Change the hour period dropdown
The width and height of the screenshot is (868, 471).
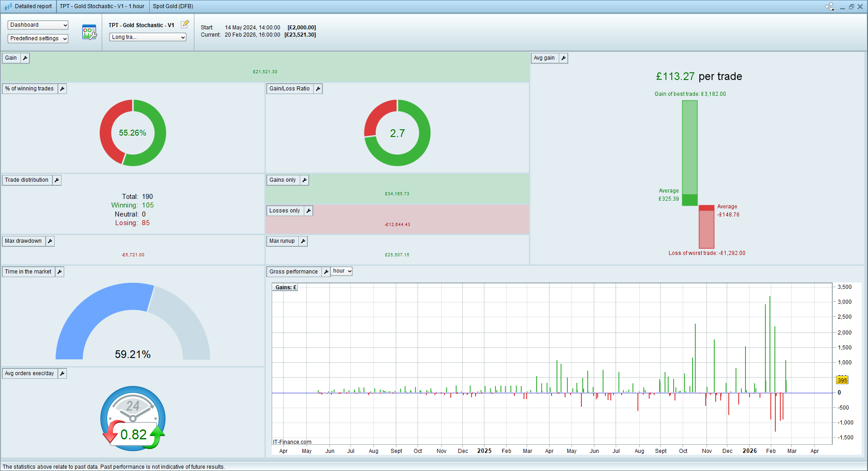click(342, 271)
